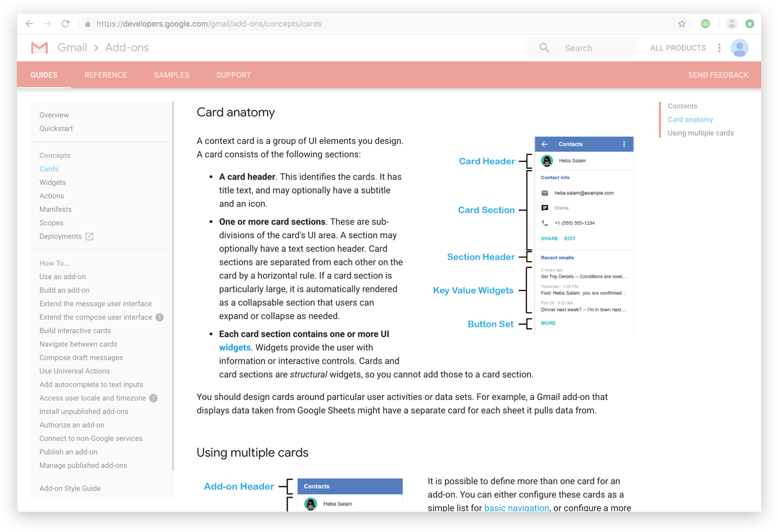Viewport: 778px width, 532px height.
Task: Click the widgets link in article
Action: coord(235,348)
